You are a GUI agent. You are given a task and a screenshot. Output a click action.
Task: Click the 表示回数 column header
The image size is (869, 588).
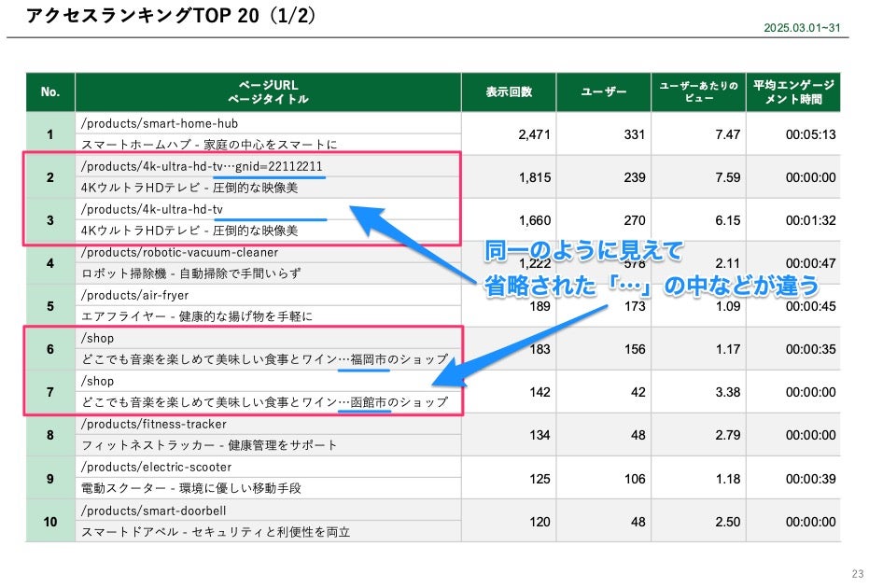point(509,92)
